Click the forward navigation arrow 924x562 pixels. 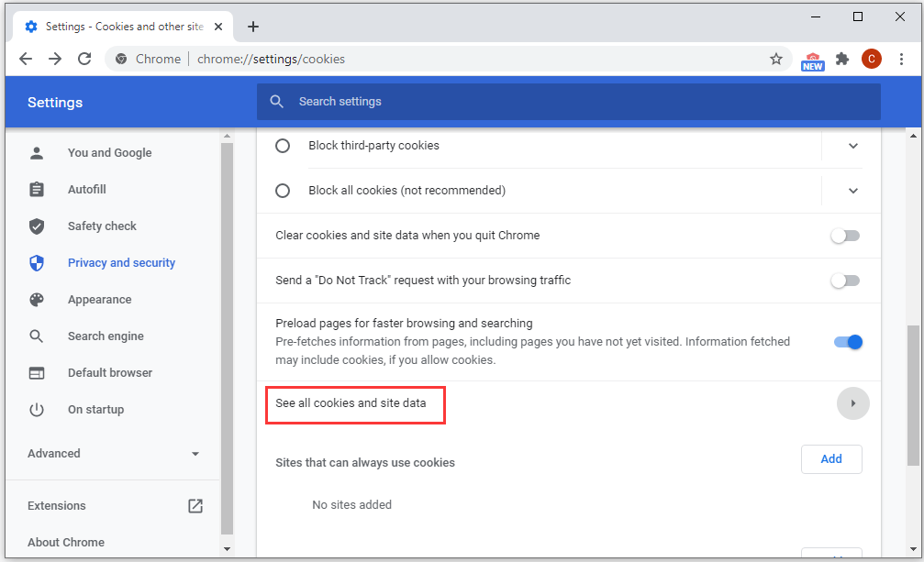pos(55,59)
